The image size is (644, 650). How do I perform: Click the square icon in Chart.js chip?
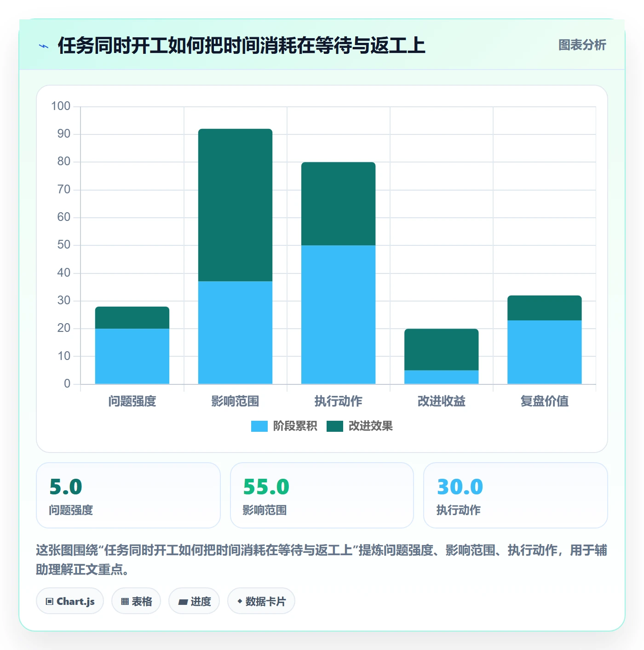50,602
